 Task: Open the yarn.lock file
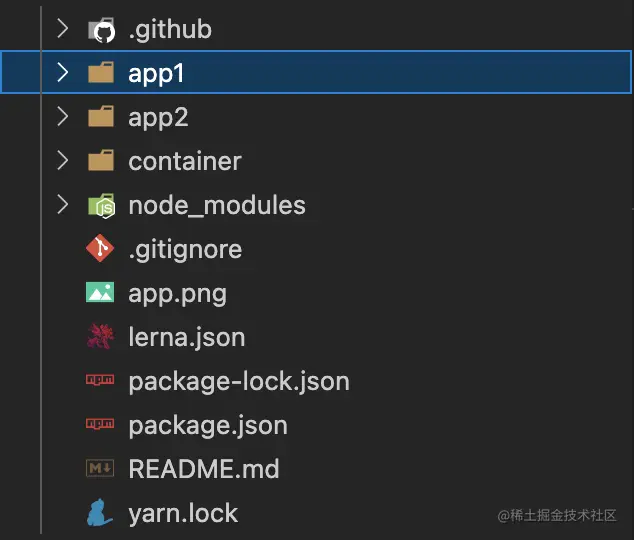click(183, 514)
